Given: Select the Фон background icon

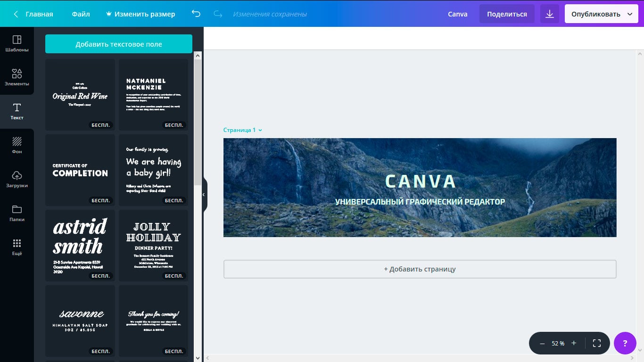Looking at the screenshot, I should [x=17, y=145].
